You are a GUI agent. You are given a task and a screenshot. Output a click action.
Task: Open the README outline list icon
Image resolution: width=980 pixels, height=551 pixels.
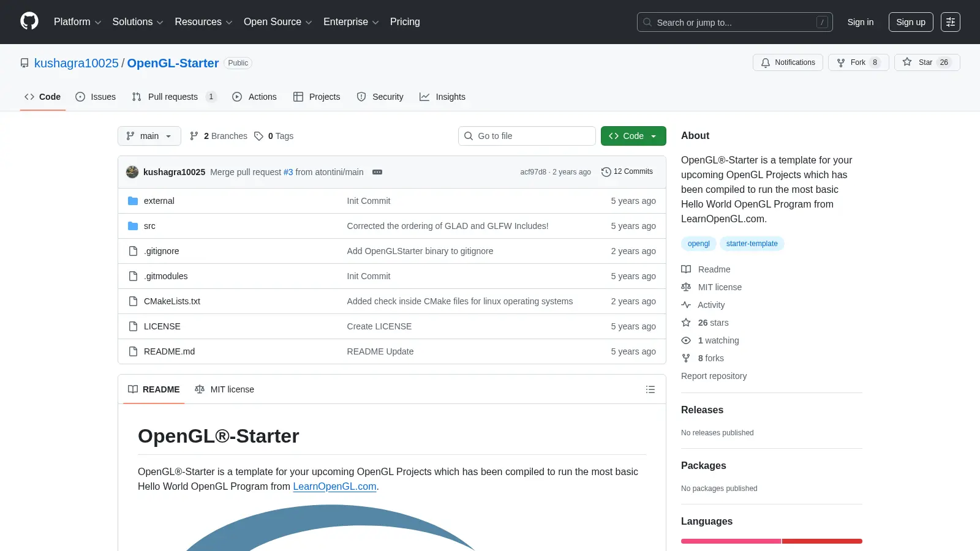coord(650,389)
